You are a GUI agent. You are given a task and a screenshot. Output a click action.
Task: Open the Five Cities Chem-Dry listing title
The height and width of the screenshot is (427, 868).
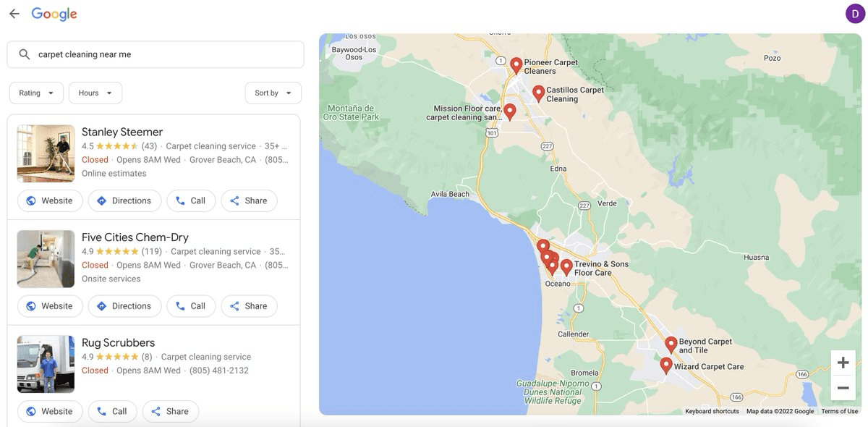pos(135,237)
